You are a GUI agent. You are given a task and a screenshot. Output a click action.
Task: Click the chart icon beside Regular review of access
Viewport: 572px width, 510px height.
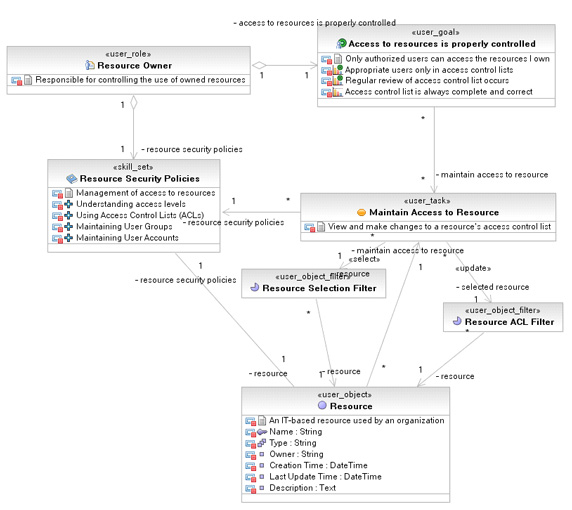click(x=338, y=80)
